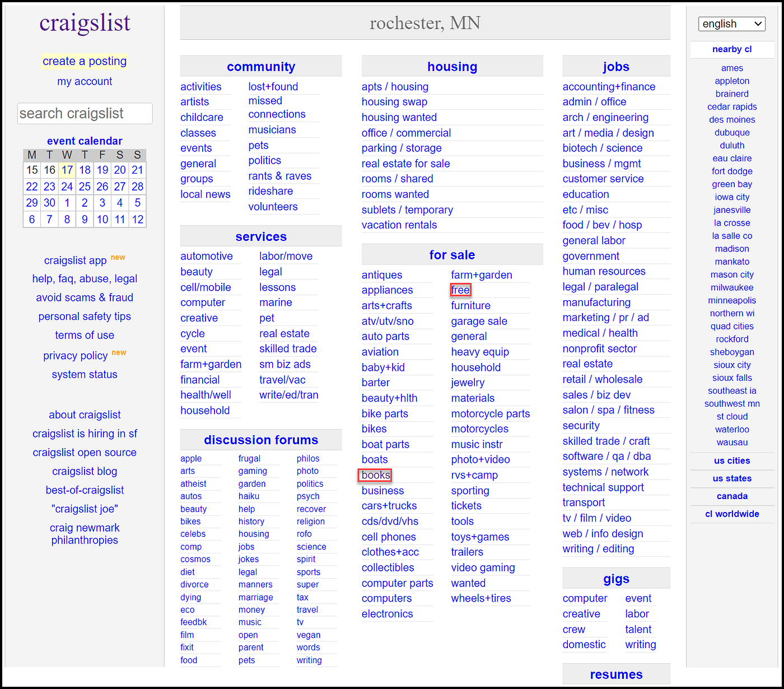
Task: Expand the us states list
Action: (x=732, y=478)
